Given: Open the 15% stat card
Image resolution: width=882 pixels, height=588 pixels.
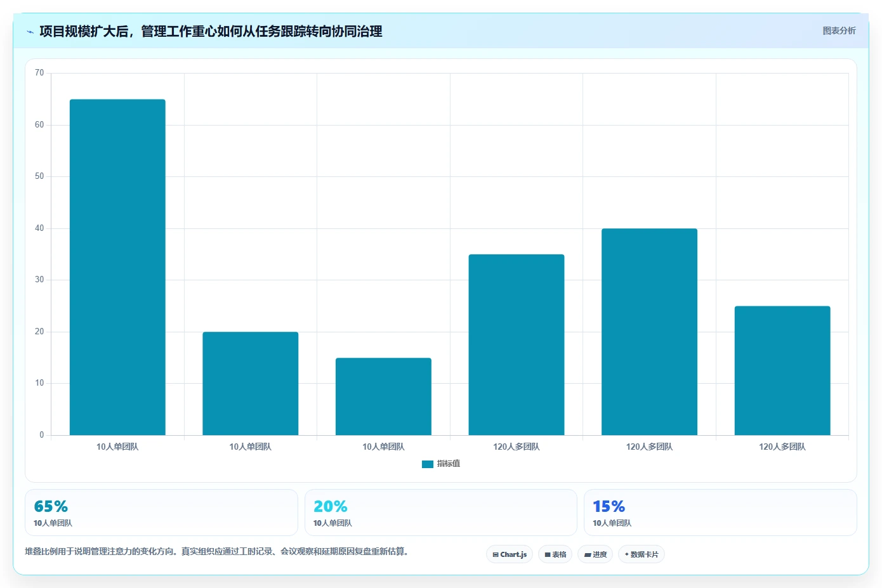Looking at the screenshot, I should click(x=720, y=513).
